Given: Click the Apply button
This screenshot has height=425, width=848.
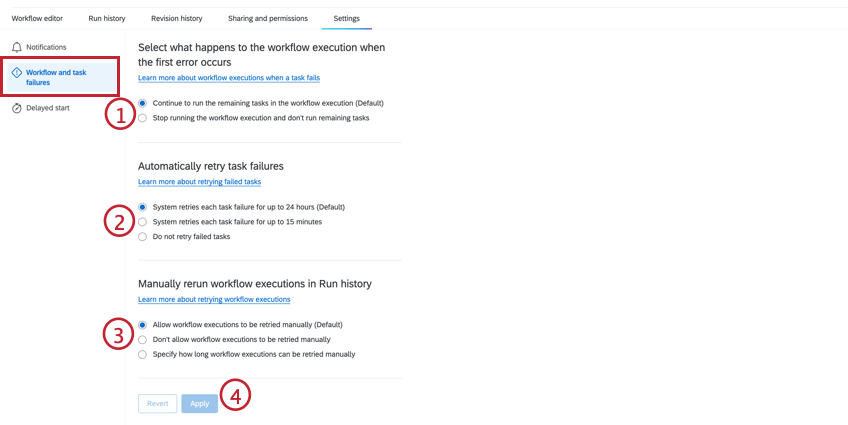Looking at the screenshot, I should coord(200,404).
